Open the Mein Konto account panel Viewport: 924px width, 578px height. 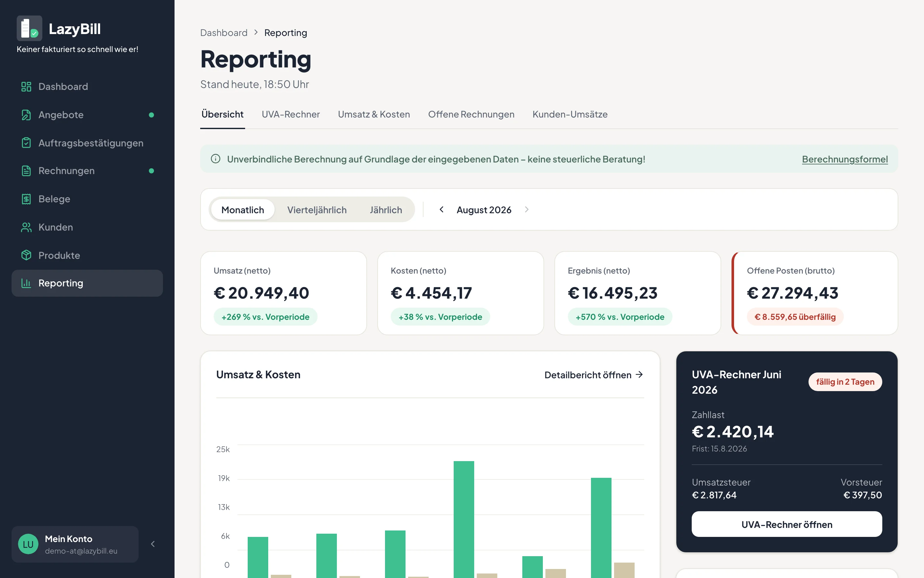point(75,544)
